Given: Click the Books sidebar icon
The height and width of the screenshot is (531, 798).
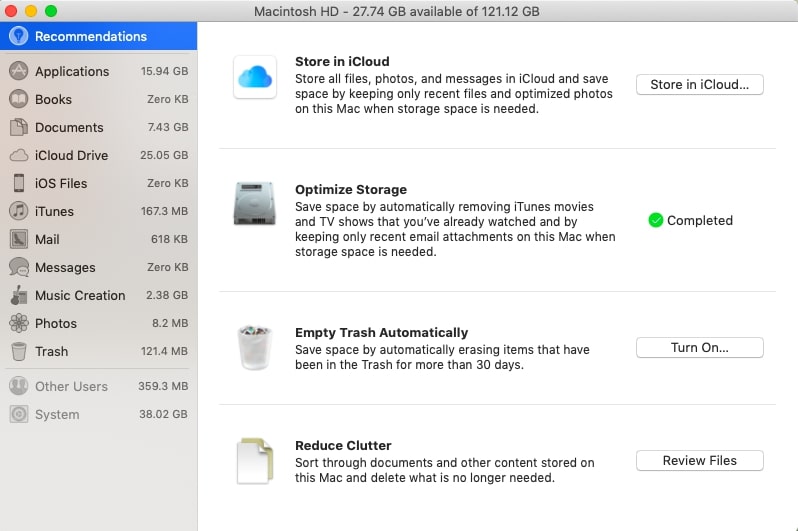Looking at the screenshot, I should (x=19, y=99).
